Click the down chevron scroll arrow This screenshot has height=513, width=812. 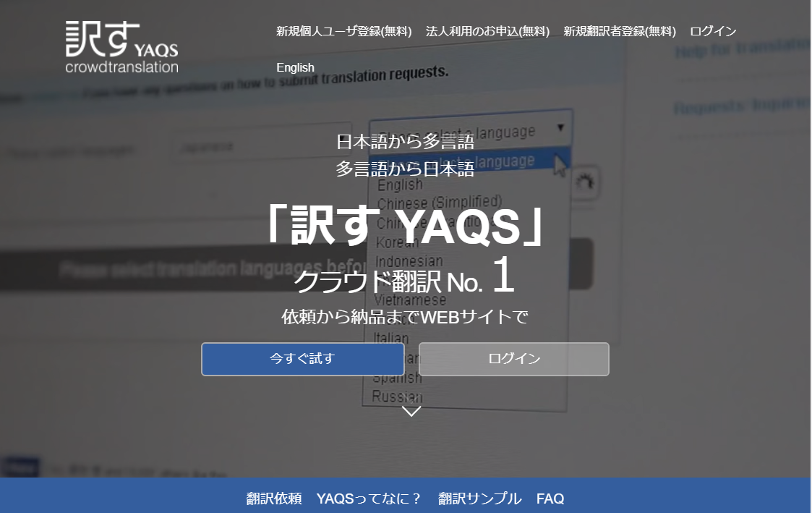point(411,412)
